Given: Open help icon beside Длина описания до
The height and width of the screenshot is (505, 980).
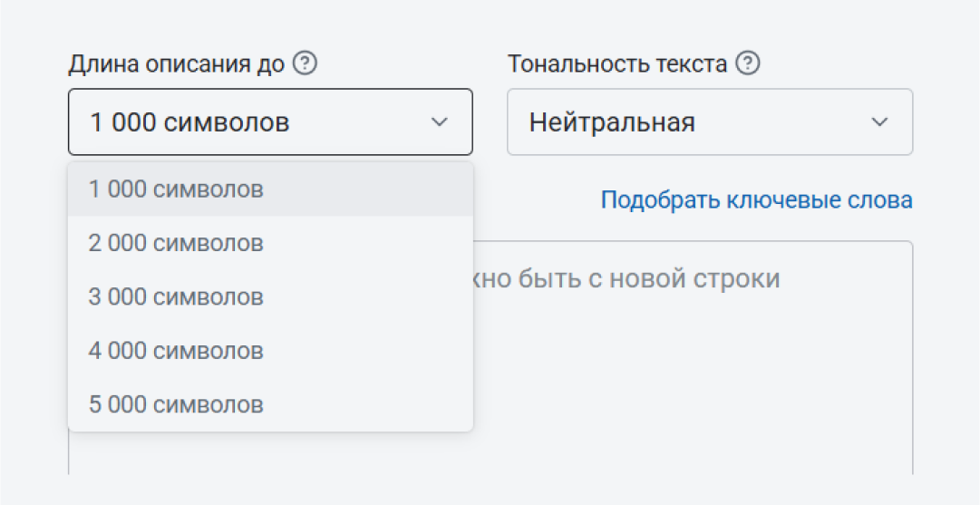Looking at the screenshot, I should (x=305, y=63).
